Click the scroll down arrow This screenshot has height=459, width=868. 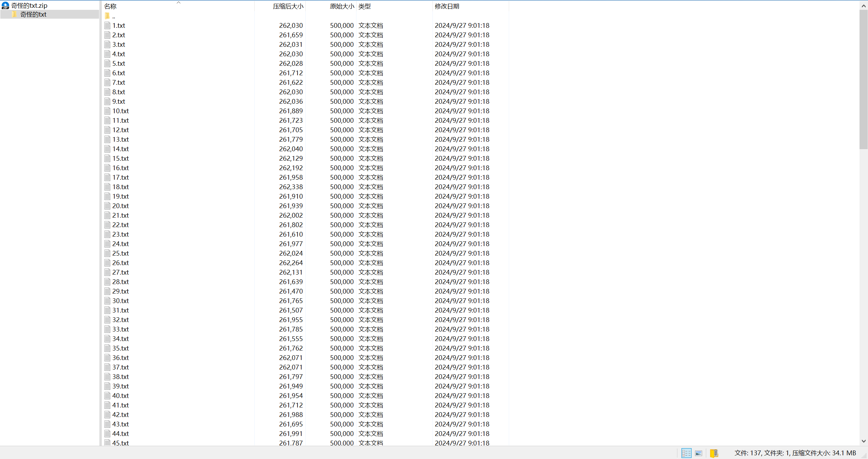tap(863, 441)
